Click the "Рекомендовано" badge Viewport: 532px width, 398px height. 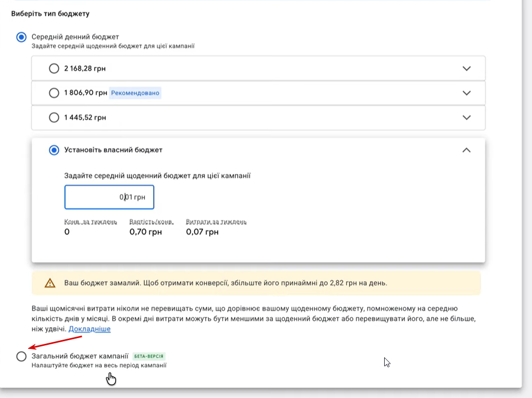(x=135, y=93)
